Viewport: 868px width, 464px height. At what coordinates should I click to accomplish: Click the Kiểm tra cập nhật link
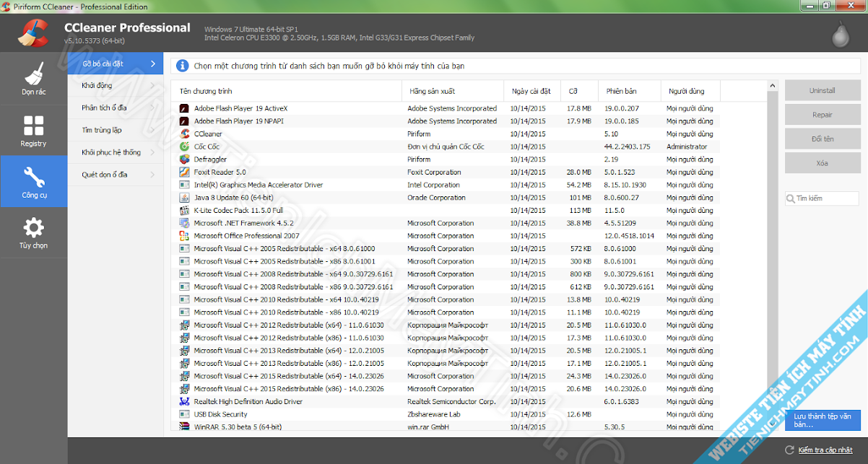coord(825,450)
